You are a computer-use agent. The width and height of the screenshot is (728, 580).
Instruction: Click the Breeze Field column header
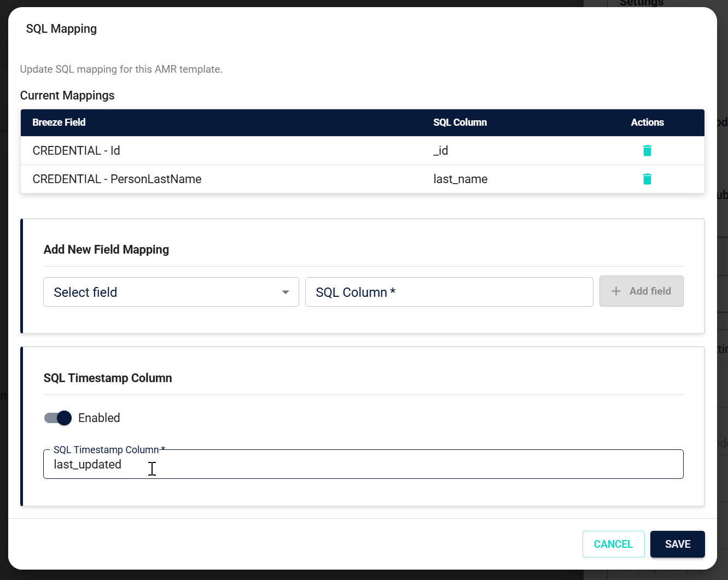point(59,122)
